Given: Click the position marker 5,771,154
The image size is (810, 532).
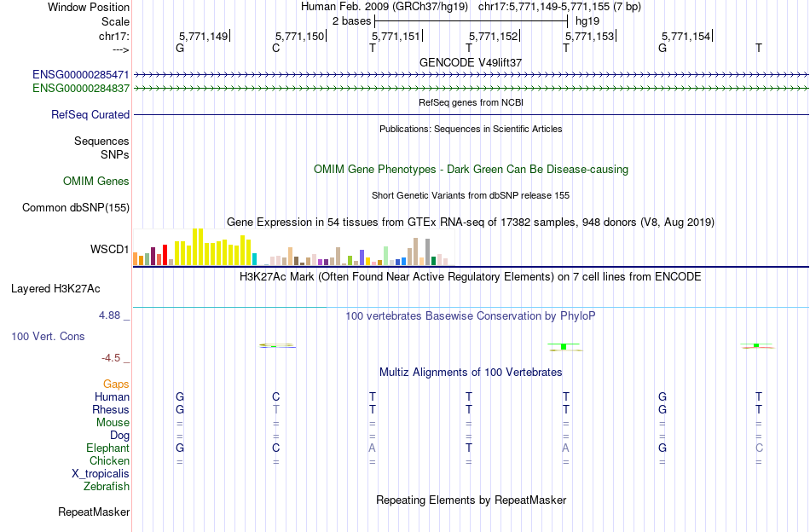Looking at the screenshot, I should pos(686,36).
